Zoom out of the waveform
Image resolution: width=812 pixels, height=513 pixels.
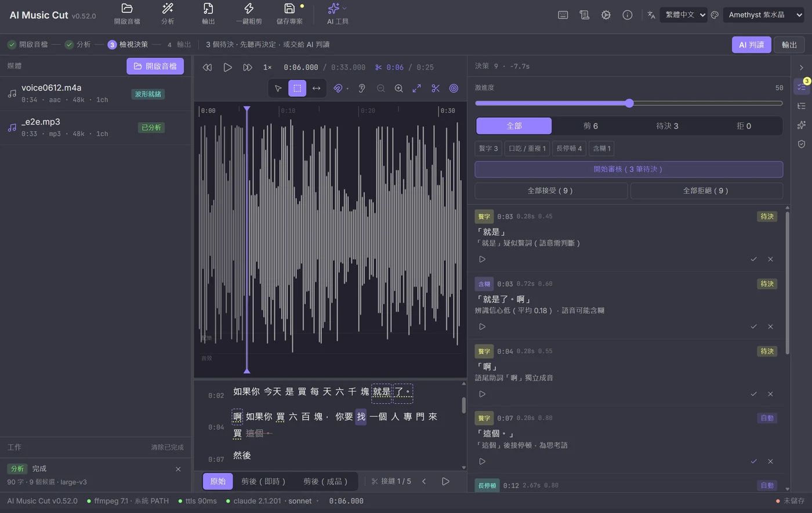380,88
